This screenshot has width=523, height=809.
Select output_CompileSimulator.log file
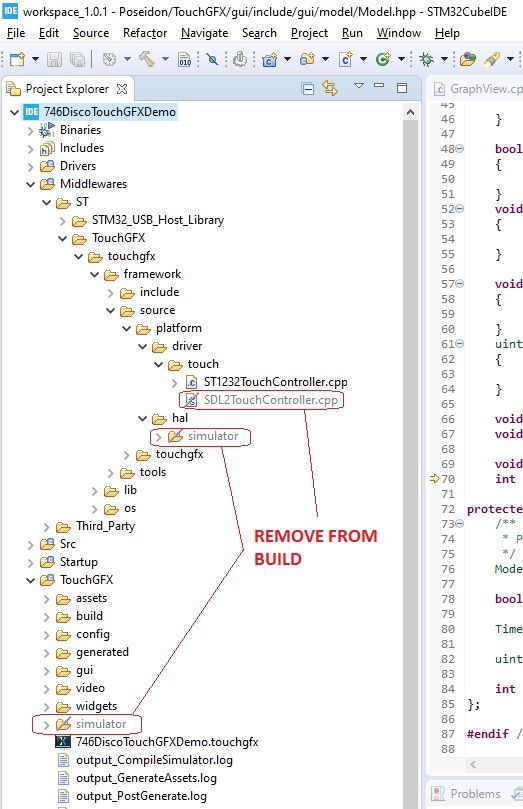tap(154, 760)
